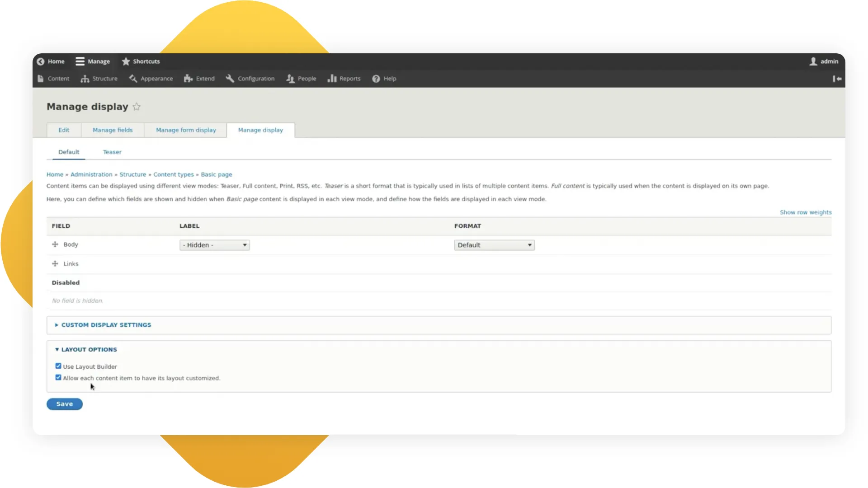This screenshot has height=488, width=868.
Task: Click the Save button
Action: point(65,404)
